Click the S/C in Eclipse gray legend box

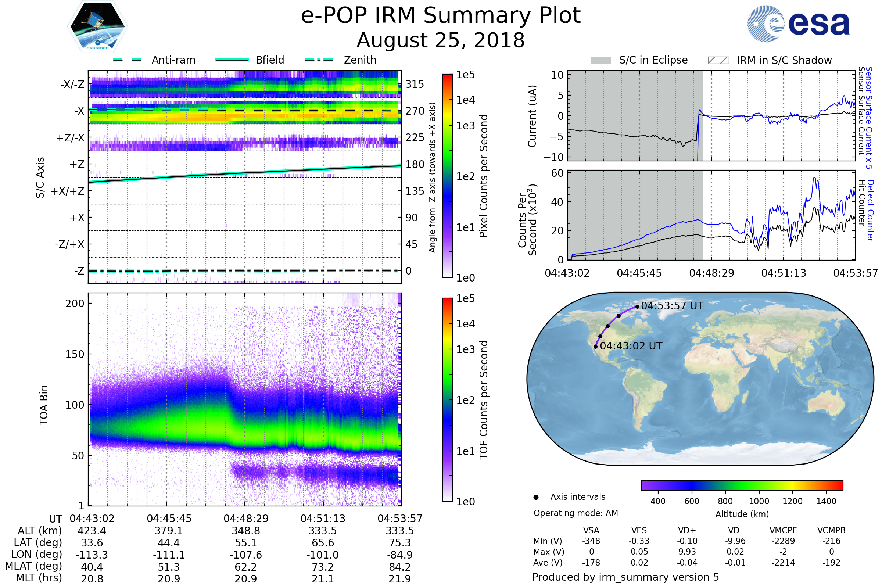coord(600,60)
